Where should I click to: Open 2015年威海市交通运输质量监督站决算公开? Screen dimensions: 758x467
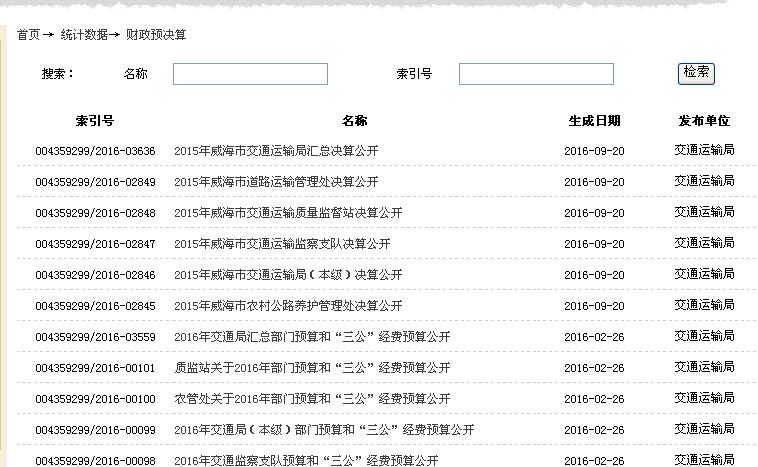click(x=288, y=213)
